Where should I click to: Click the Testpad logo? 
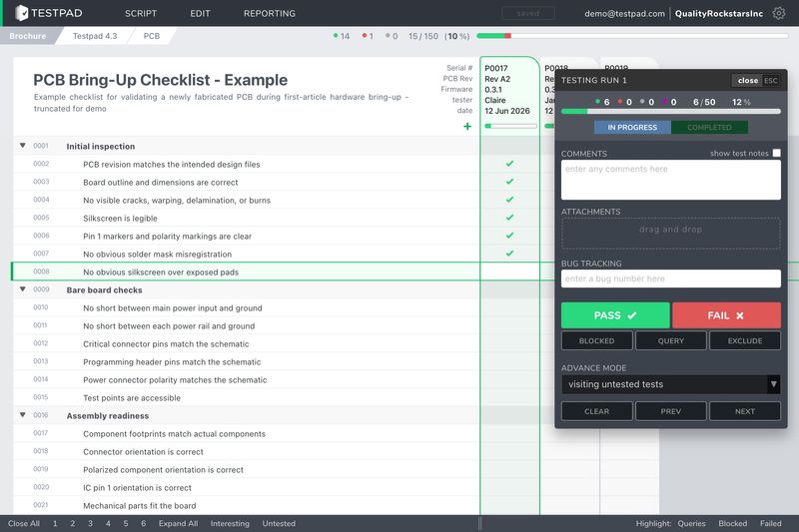click(x=49, y=13)
